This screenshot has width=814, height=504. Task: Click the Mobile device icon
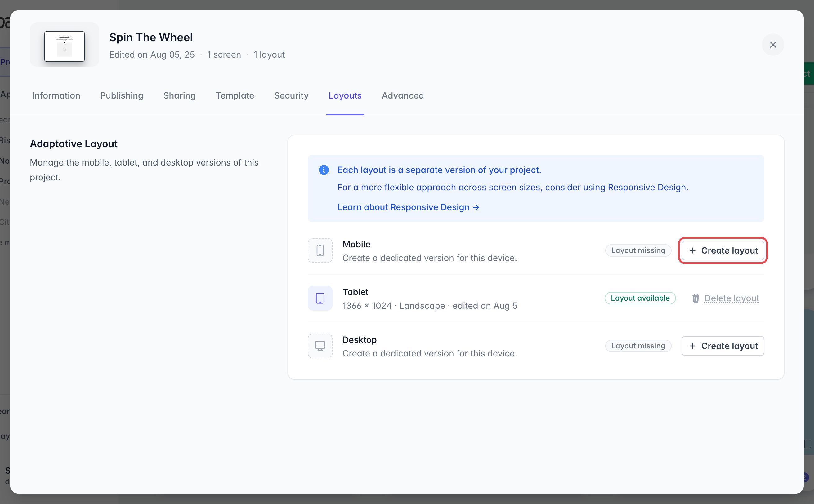coord(320,250)
